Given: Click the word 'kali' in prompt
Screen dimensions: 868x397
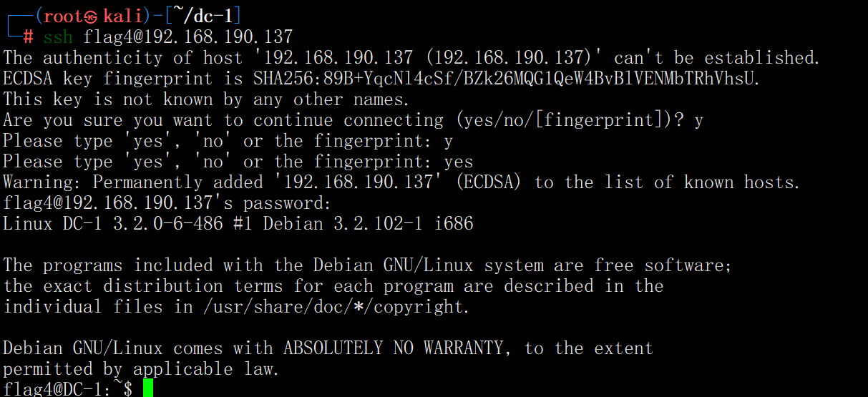Looking at the screenshot, I should [124, 16].
